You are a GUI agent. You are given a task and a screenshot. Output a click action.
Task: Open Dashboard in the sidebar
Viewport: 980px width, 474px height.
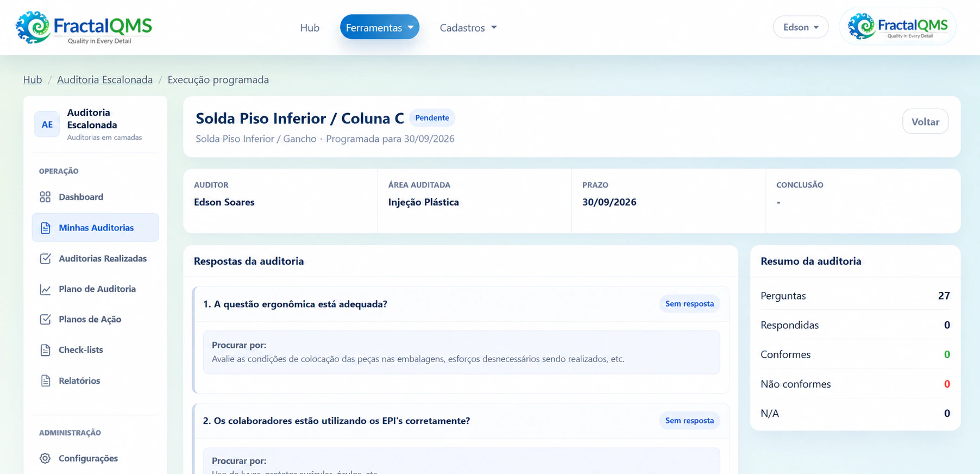(95, 197)
